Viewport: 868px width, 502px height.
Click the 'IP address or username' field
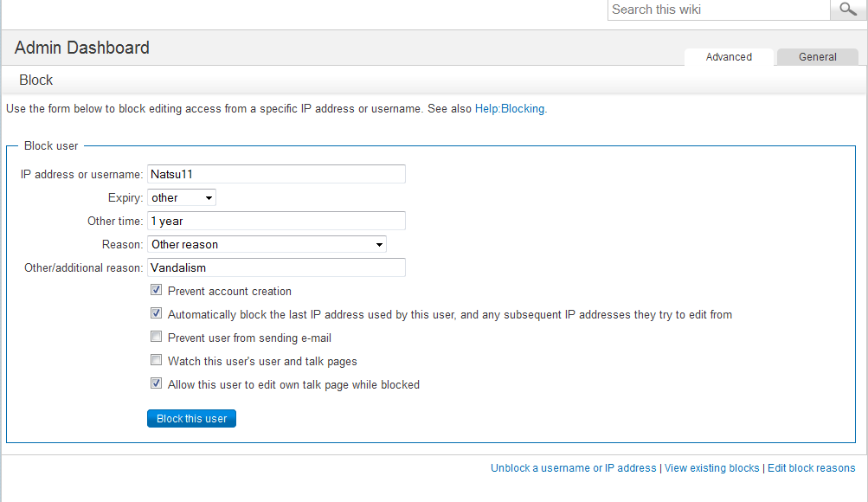click(275, 173)
